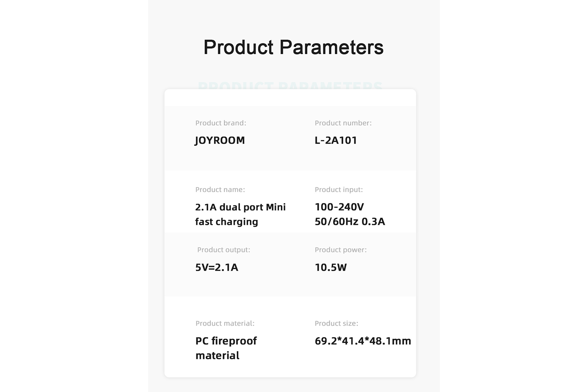Select the "Product name:" label

coord(220,190)
